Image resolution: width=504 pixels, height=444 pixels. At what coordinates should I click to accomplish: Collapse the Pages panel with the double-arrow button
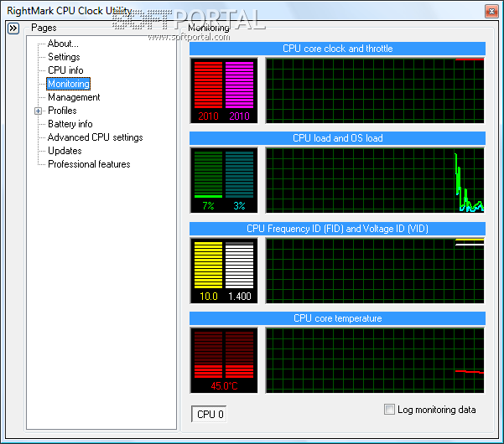13,28
